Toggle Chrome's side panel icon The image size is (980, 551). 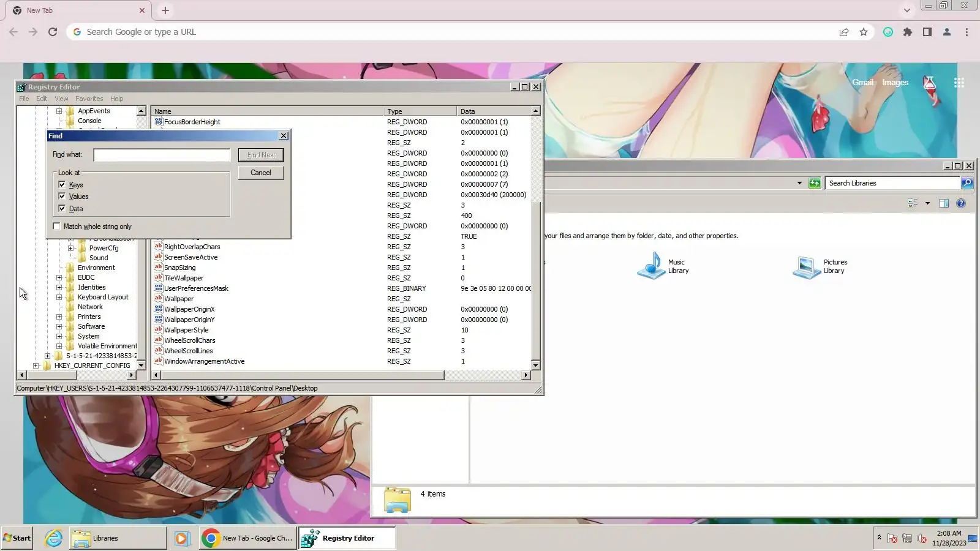[927, 32]
